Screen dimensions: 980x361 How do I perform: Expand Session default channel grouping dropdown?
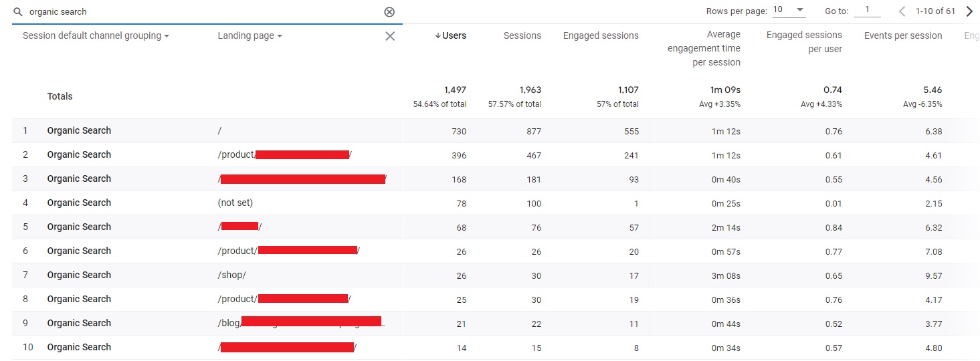coord(96,36)
